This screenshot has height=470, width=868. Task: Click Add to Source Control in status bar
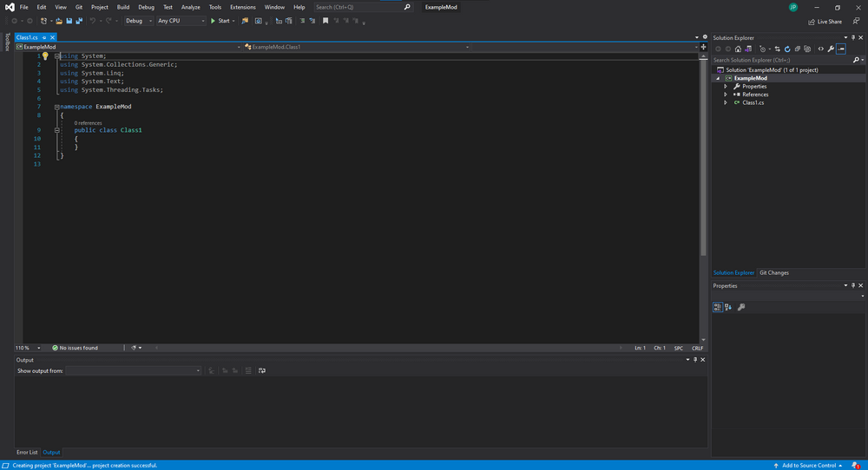(x=808, y=466)
